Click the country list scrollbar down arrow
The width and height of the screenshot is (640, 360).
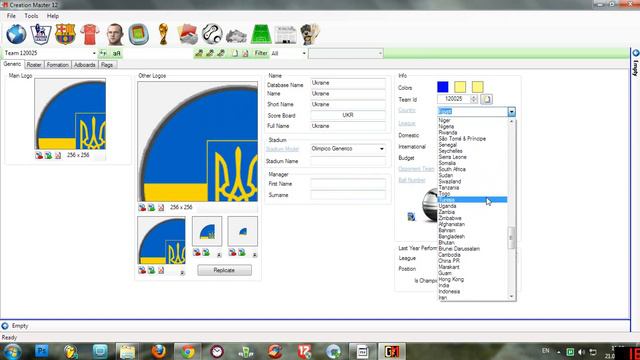(x=511, y=297)
